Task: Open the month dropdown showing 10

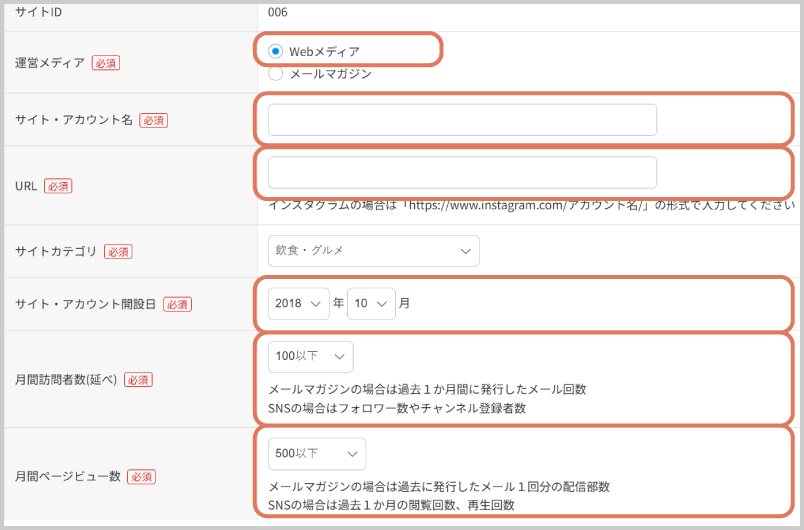Action: tap(371, 303)
